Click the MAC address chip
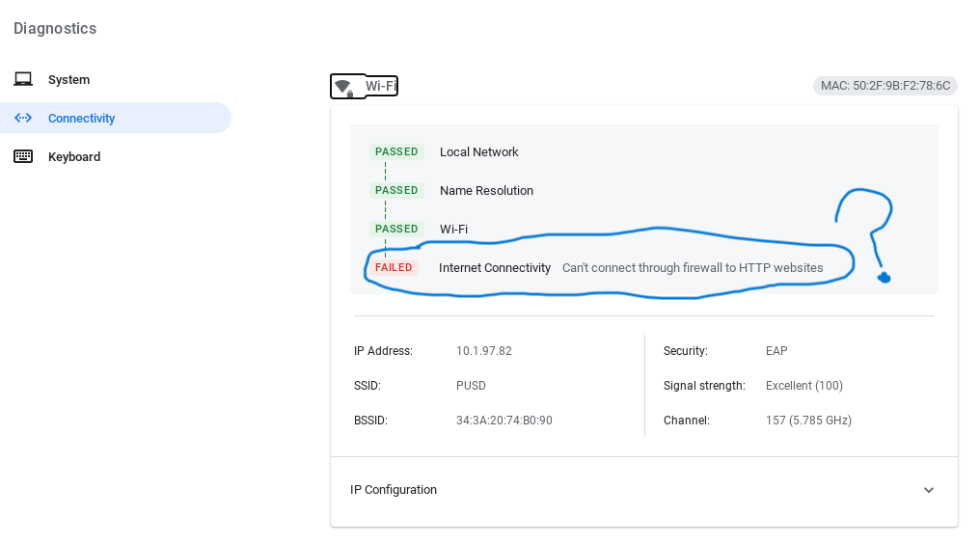Screen dimensions: 980x544 click(885, 86)
